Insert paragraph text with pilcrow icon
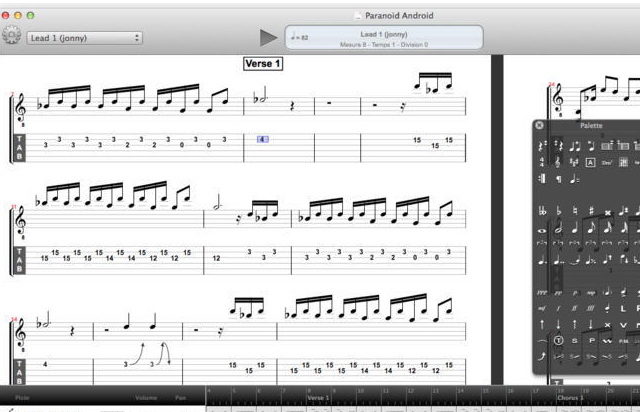The height and width of the screenshot is (412, 640). pos(558,179)
